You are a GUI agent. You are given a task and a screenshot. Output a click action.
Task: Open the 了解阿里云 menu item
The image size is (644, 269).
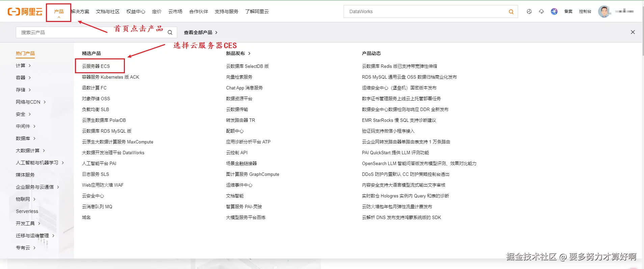click(x=257, y=12)
